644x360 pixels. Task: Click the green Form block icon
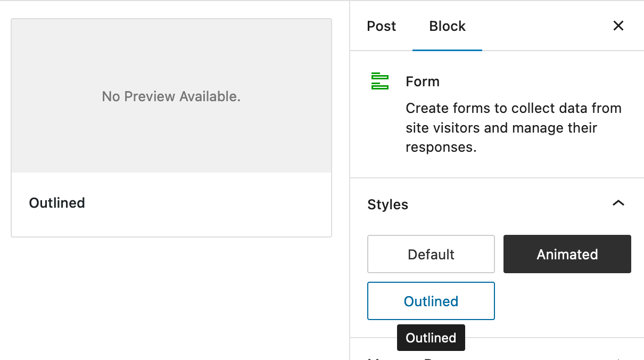[x=379, y=81]
